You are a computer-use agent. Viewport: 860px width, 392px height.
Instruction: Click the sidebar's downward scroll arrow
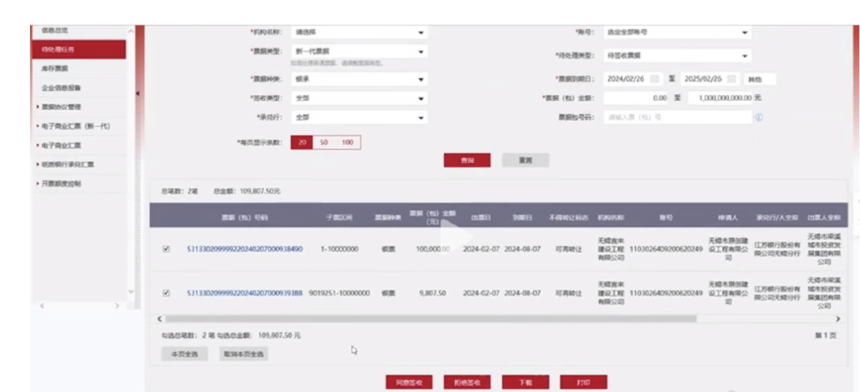pyautogui.click(x=131, y=292)
